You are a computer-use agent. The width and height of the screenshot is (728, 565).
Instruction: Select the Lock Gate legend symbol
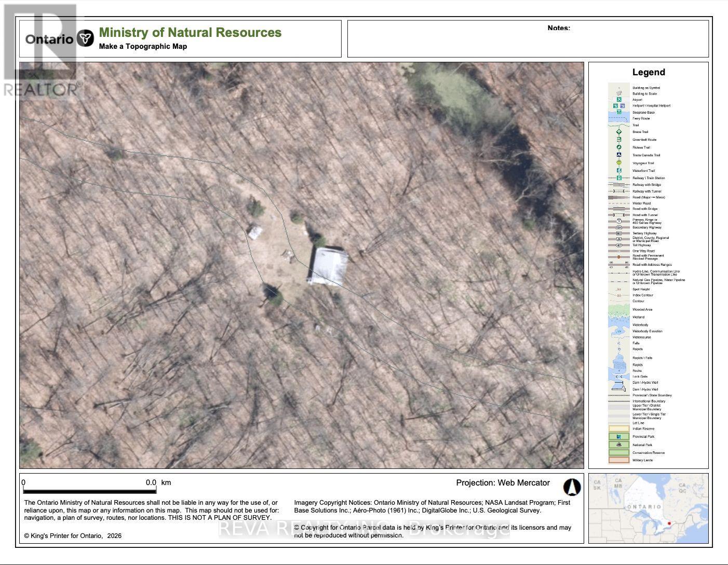[x=618, y=376]
